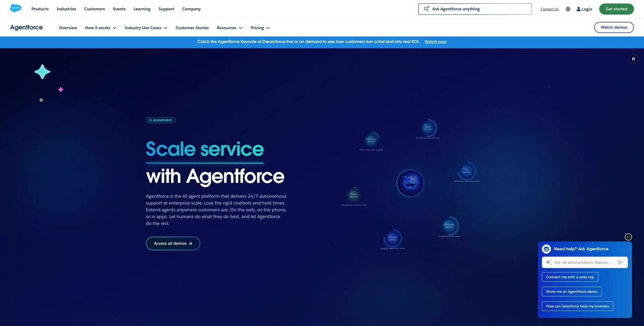Click the Login user icon
Viewport: 644px width, 326px height.
[x=579, y=9]
